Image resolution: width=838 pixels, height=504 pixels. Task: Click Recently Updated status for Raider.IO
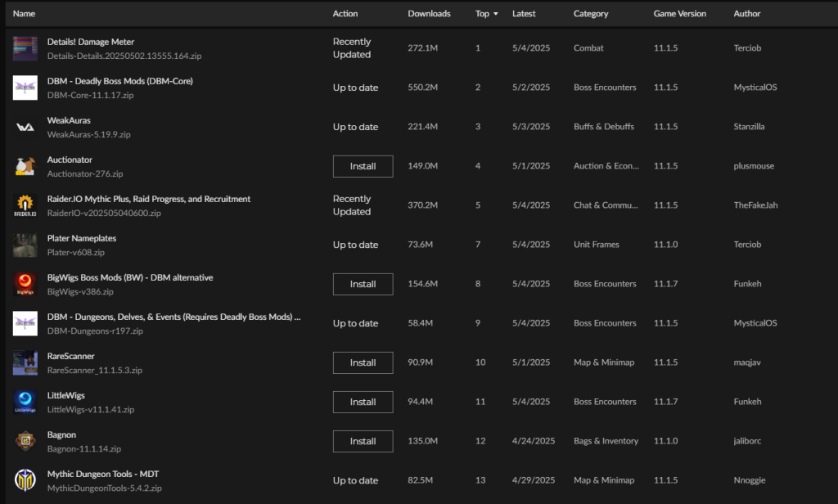tap(352, 205)
